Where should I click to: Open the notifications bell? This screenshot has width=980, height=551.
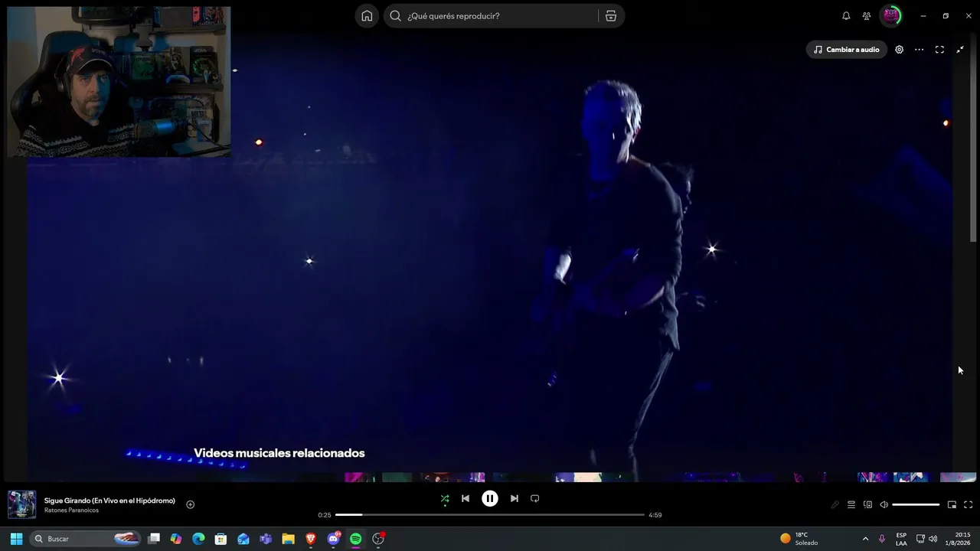click(x=846, y=16)
